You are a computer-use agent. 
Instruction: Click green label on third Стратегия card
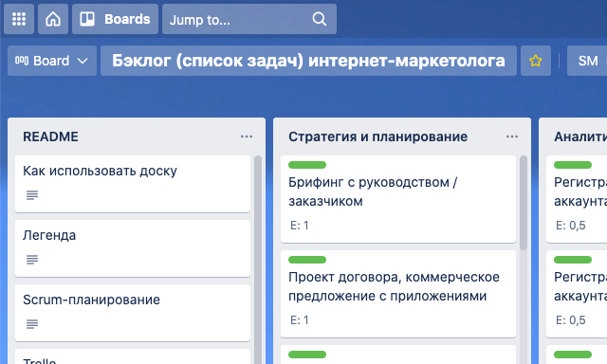point(307,355)
